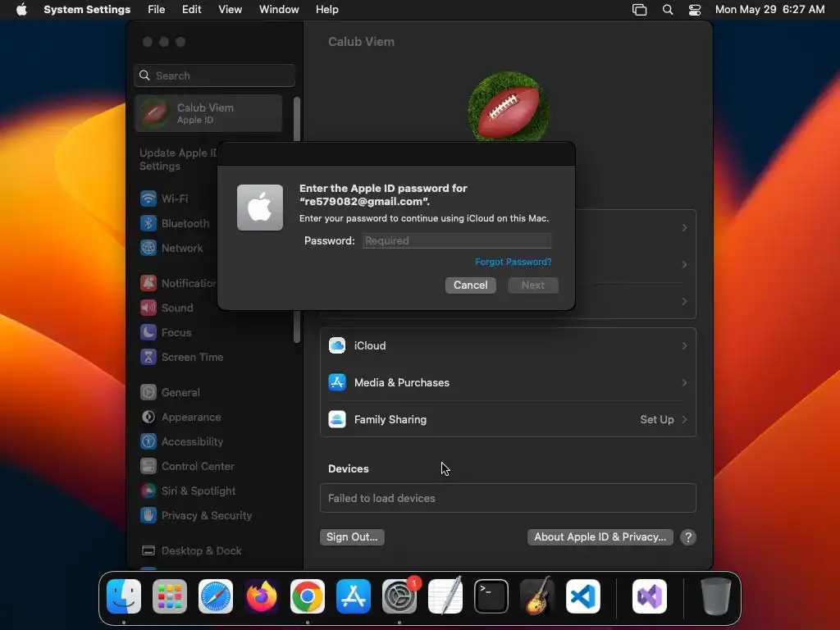Open Launchpad in the Dock
This screenshot has height=630, width=840.
coord(170,596)
